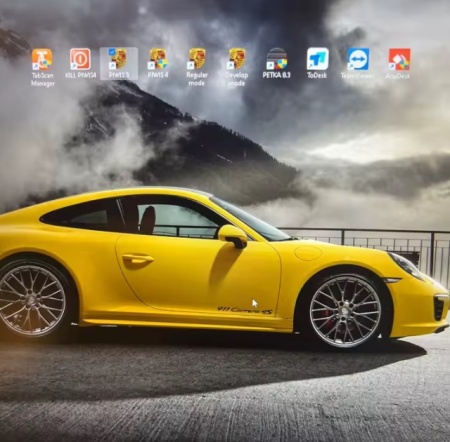Untick the PIWIS 3 icon selection checkbox
Screen dimensions: 450x442
(112, 52)
